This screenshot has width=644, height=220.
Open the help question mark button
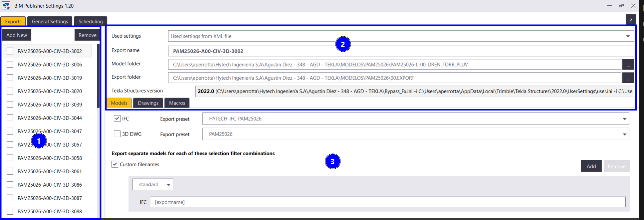(631, 20)
